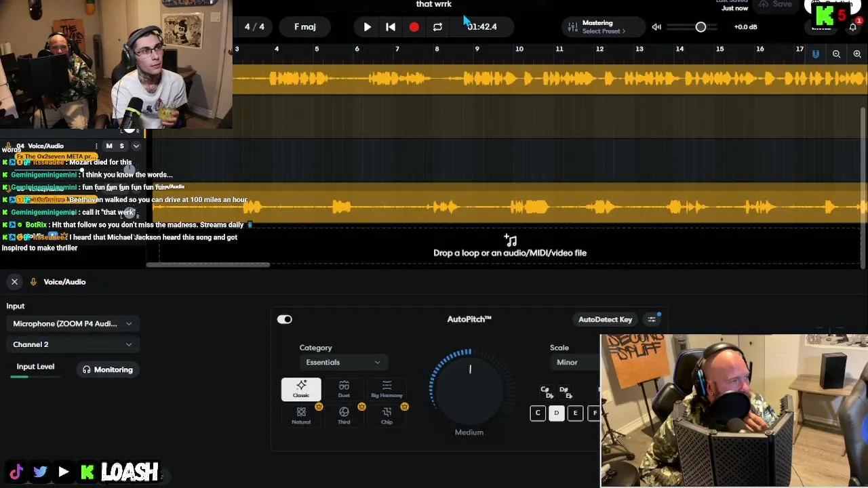The width and height of the screenshot is (868, 488).
Task: Click the microphone icon beside Voice/Audio
Action: point(33,281)
